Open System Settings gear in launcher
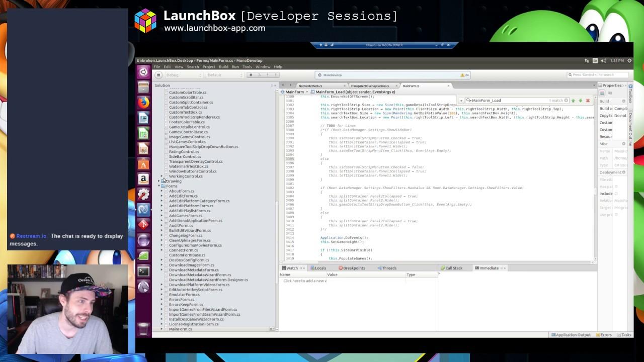 [143, 194]
